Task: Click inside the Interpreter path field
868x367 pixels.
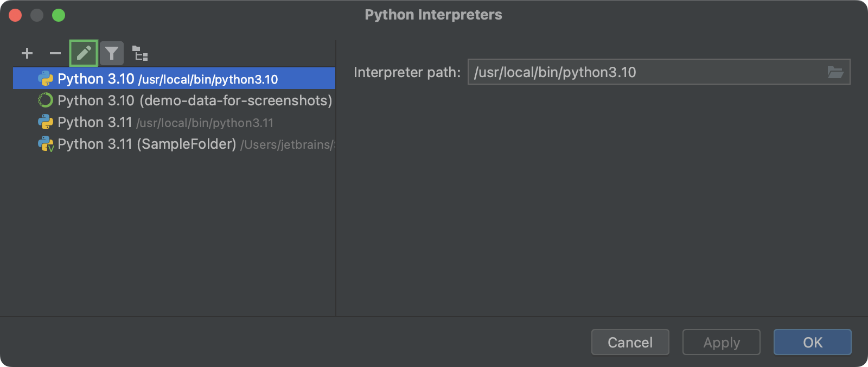Action: 646,72
